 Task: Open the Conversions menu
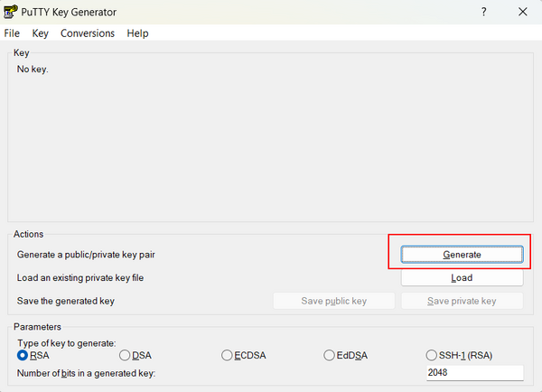(88, 33)
